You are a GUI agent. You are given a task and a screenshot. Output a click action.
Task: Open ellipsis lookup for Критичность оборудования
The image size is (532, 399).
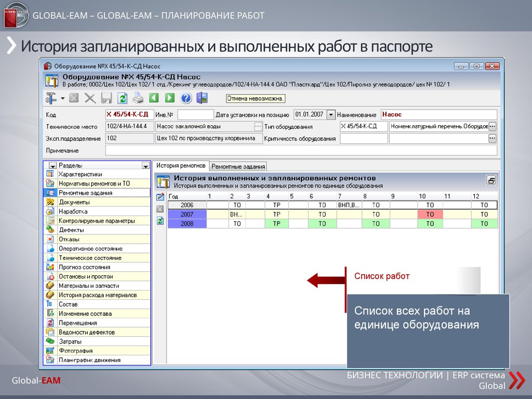493,138
